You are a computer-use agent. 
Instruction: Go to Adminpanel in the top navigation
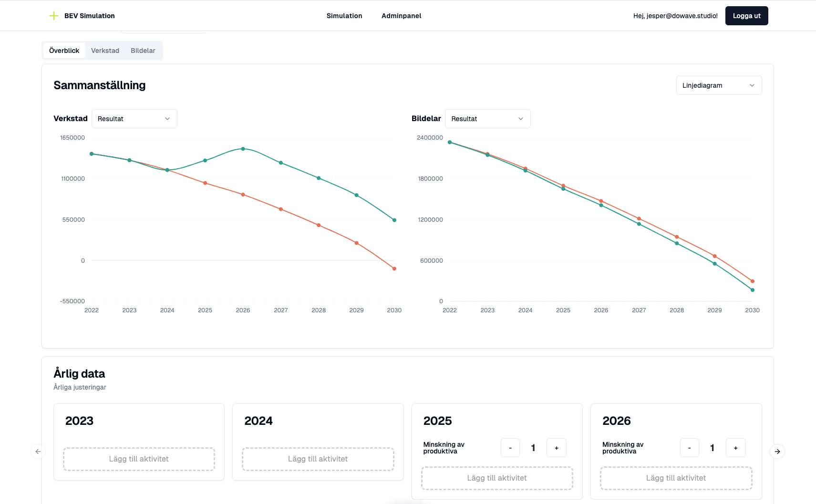[x=402, y=16]
